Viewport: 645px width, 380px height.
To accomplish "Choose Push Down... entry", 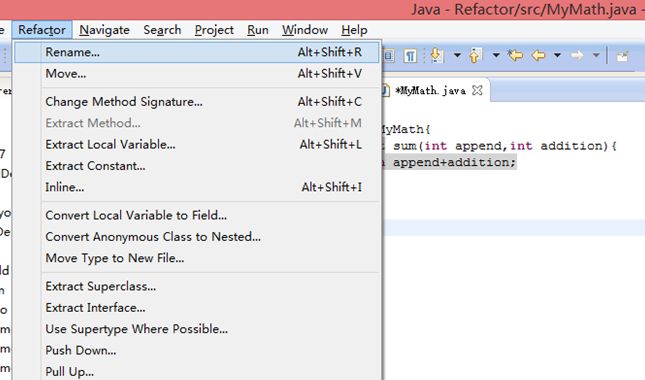I will pos(197,350).
